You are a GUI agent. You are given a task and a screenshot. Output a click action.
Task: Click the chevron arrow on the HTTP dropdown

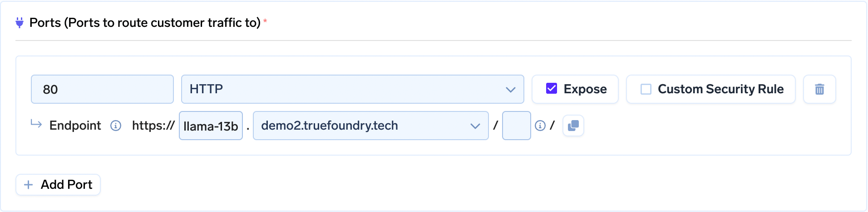click(x=510, y=90)
